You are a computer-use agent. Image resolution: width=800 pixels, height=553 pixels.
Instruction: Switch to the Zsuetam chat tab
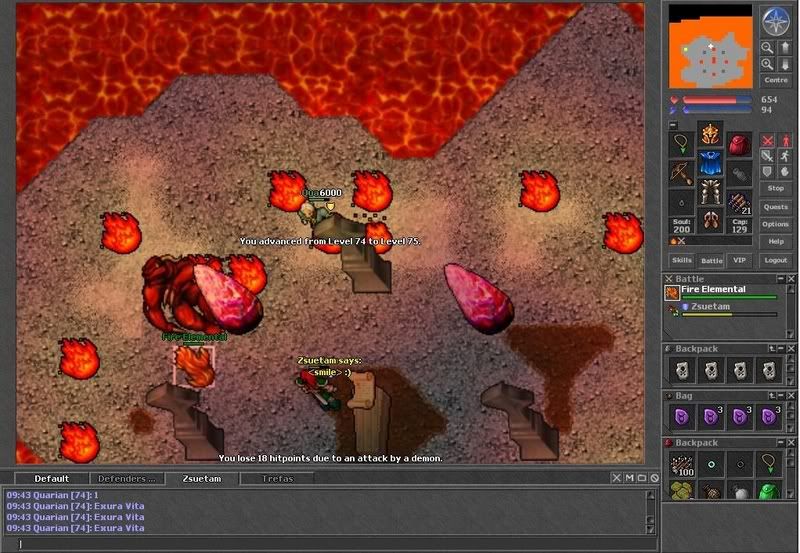point(202,479)
